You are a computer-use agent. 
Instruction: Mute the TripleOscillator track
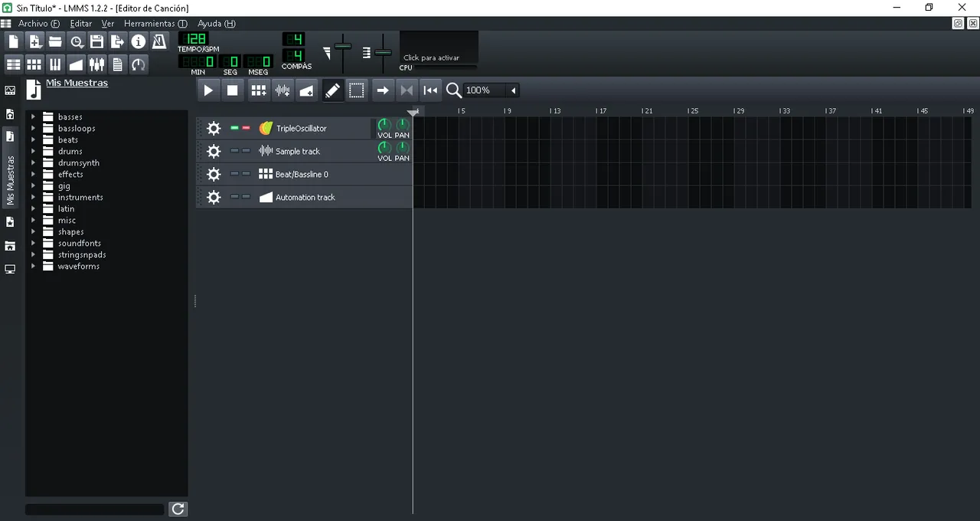pyautogui.click(x=234, y=128)
